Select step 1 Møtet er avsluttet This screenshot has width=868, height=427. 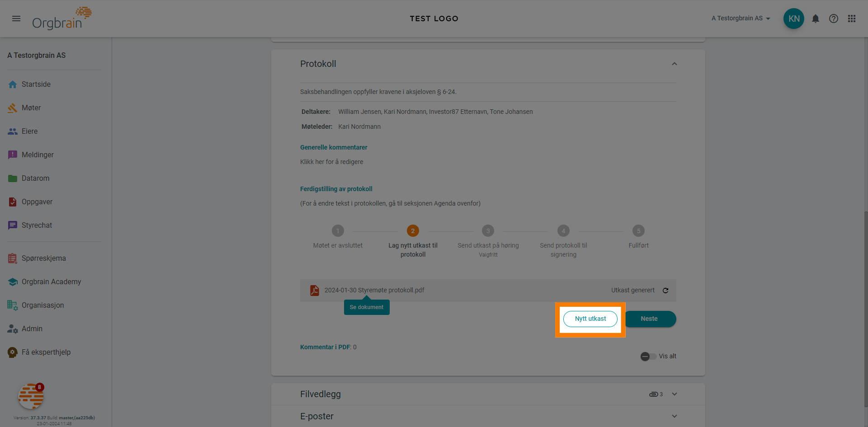338,237
